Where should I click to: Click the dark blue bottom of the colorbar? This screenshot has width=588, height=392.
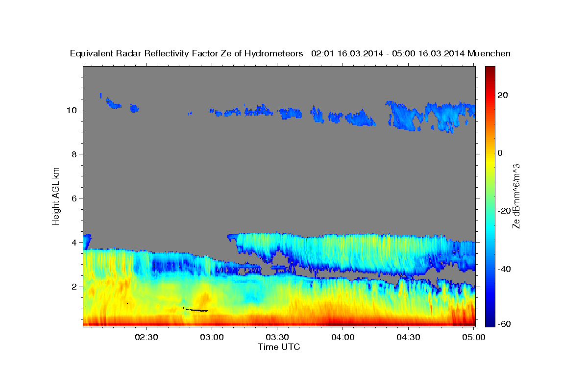[x=490, y=322]
